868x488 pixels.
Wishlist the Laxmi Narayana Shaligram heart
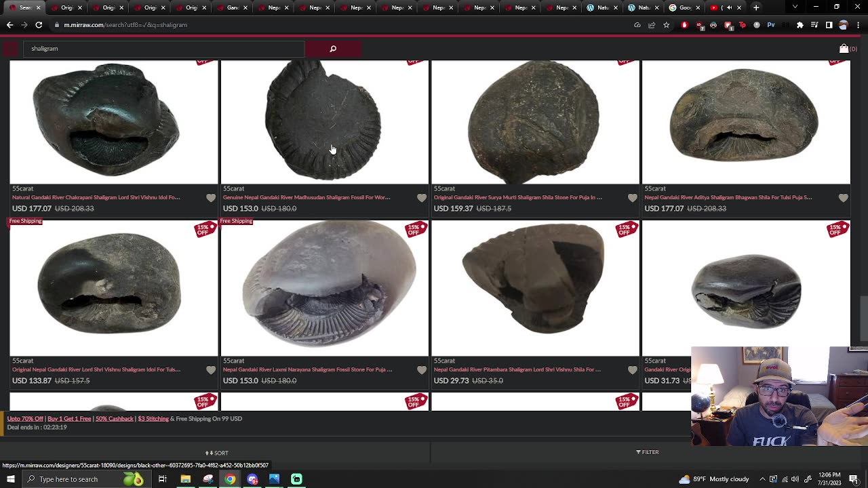422,370
